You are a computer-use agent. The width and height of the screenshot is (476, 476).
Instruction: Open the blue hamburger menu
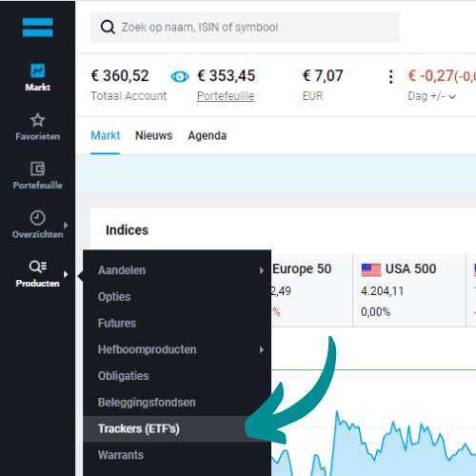tap(37, 28)
